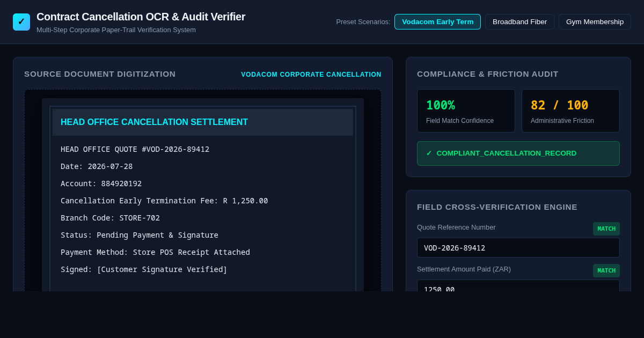Screen dimensions: 644x338
Task: Click the COMPLIANT_CANCELLATION_RECORD status banner
Action: (x=518, y=153)
